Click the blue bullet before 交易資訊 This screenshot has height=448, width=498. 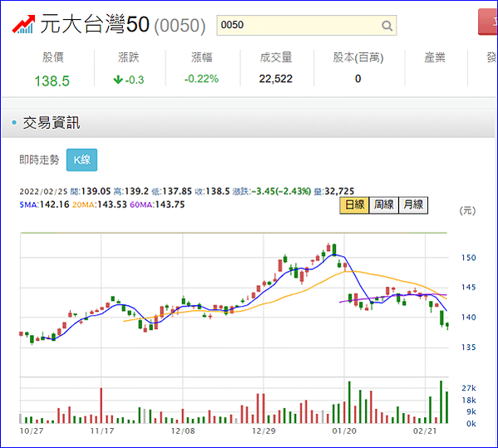[x=14, y=122]
